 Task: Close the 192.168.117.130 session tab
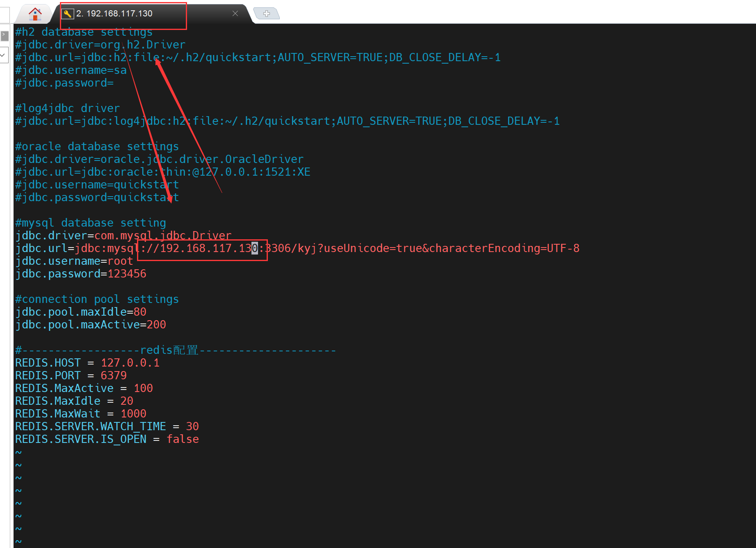[x=235, y=14]
